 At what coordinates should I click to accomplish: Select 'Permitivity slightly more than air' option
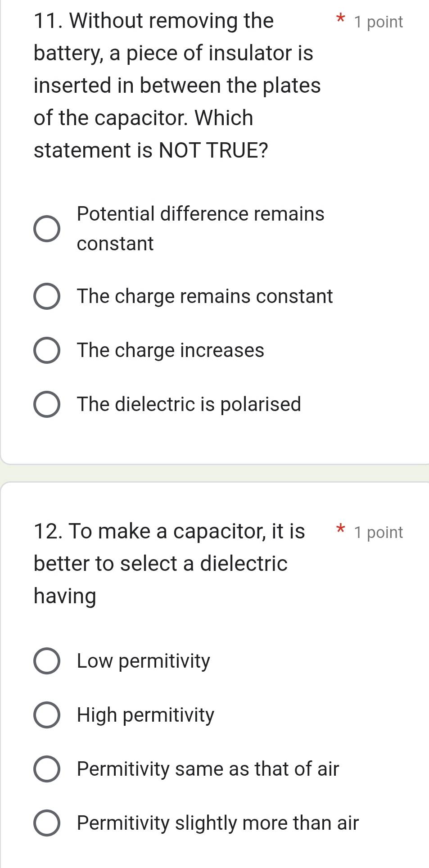(47, 822)
